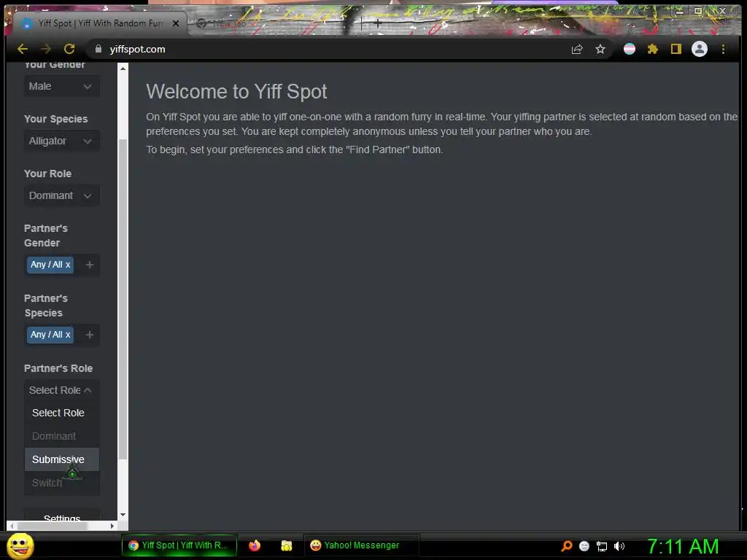747x560 pixels.
Task: Click the sidebar vertical scrollbar thumb
Action: (x=123, y=299)
